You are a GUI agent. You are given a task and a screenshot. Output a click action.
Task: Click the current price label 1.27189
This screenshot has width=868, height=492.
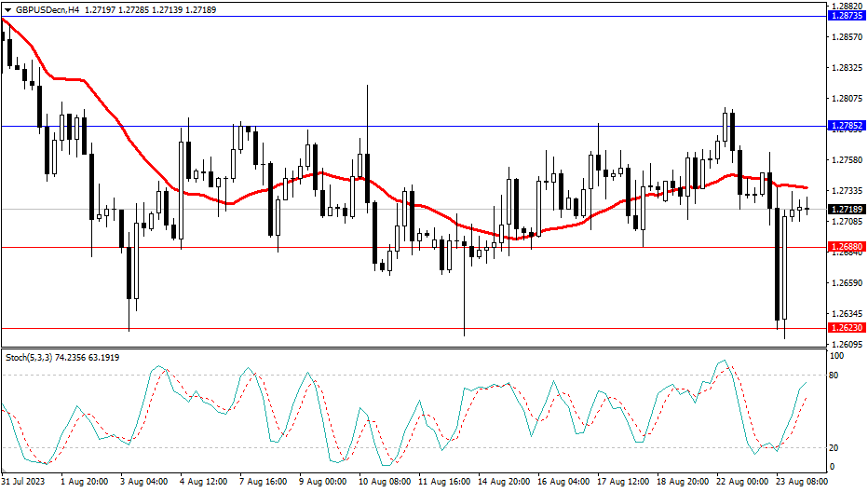coord(847,210)
